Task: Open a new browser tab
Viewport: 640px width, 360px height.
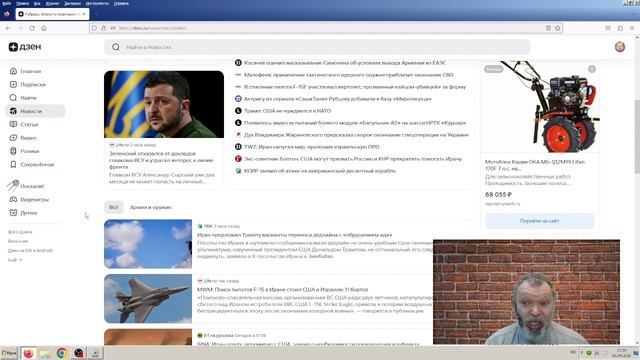Action: pyautogui.click(x=97, y=14)
